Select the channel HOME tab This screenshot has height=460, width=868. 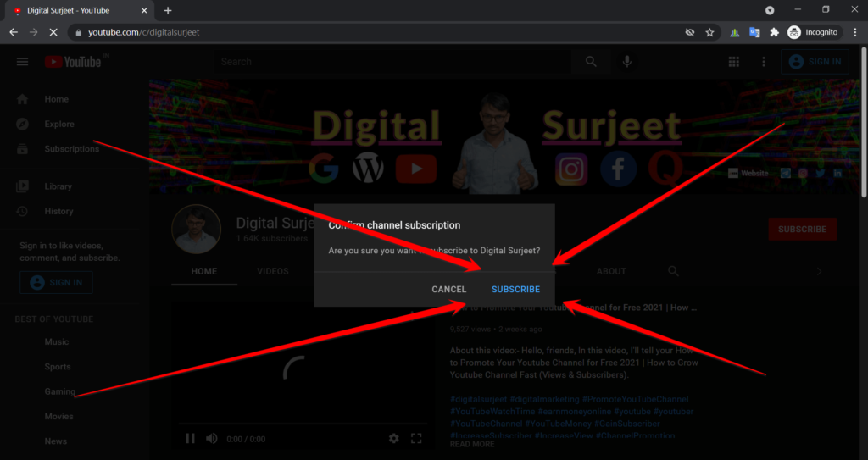pos(204,271)
